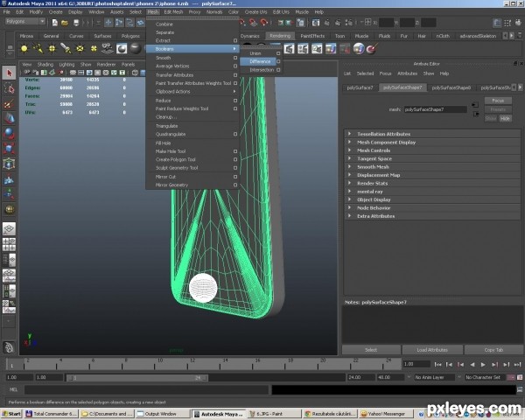This screenshot has width=525, height=420.
Task: Expand Smooth Mesh section
Action: [349, 166]
